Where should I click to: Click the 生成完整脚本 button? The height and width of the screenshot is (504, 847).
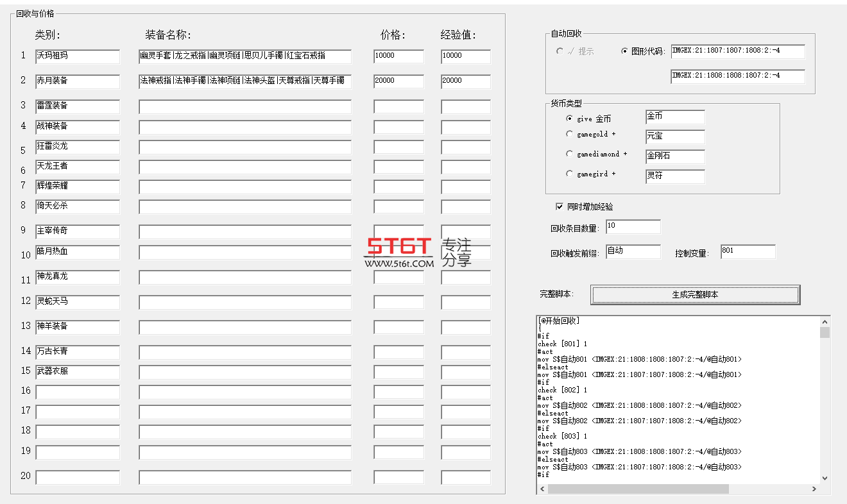point(696,294)
